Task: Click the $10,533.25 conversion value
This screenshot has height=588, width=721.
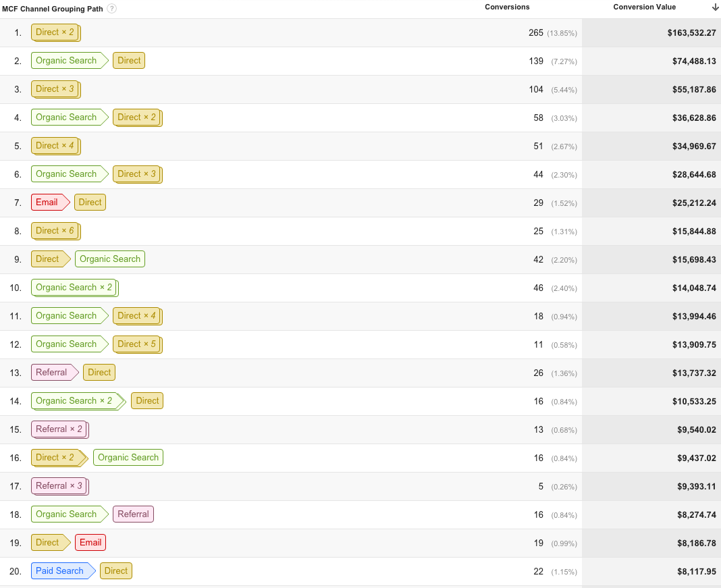Action: click(694, 402)
